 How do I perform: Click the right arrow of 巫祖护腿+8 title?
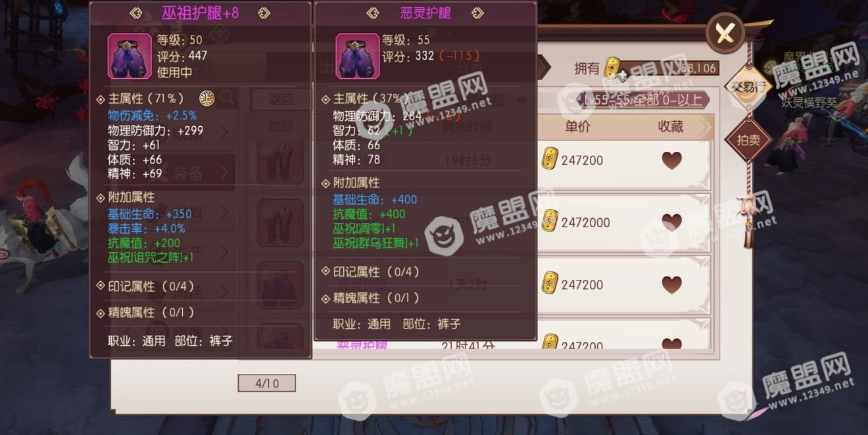point(264,13)
